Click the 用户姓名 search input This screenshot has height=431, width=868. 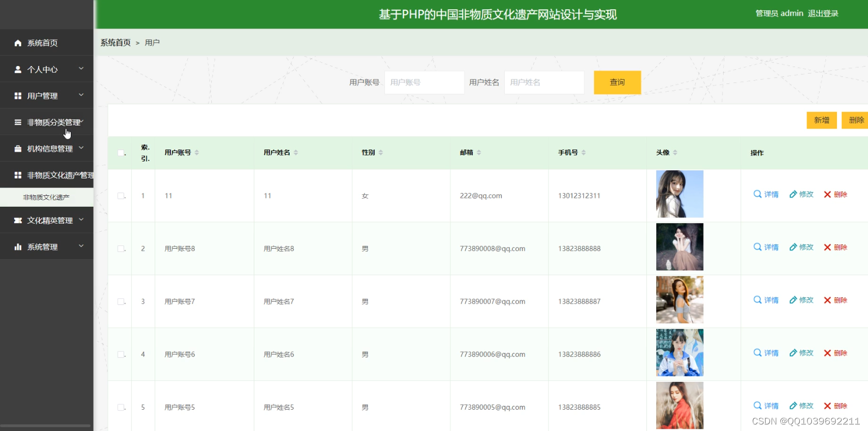click(544, 82)
